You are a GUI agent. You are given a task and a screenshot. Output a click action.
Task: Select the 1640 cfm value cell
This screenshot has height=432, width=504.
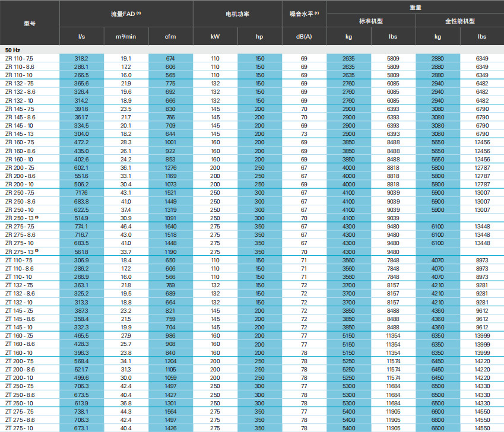tap(170, 227)
